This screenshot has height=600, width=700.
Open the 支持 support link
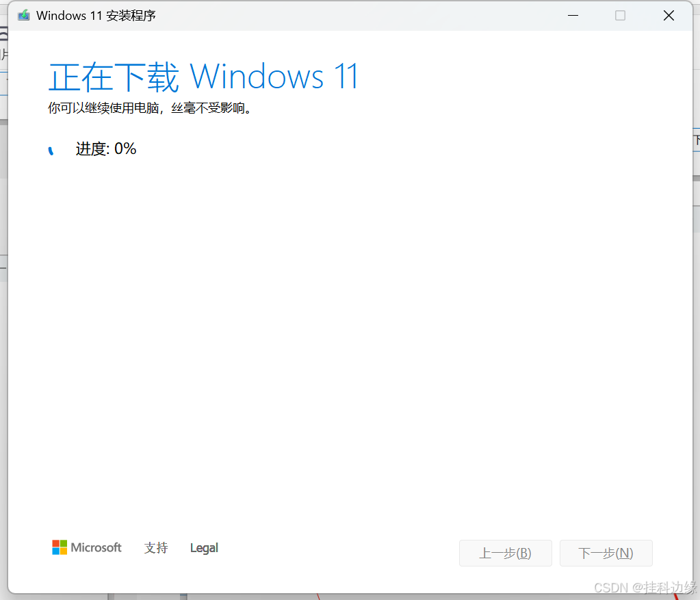pyautogui.click(x=156, y=548)
